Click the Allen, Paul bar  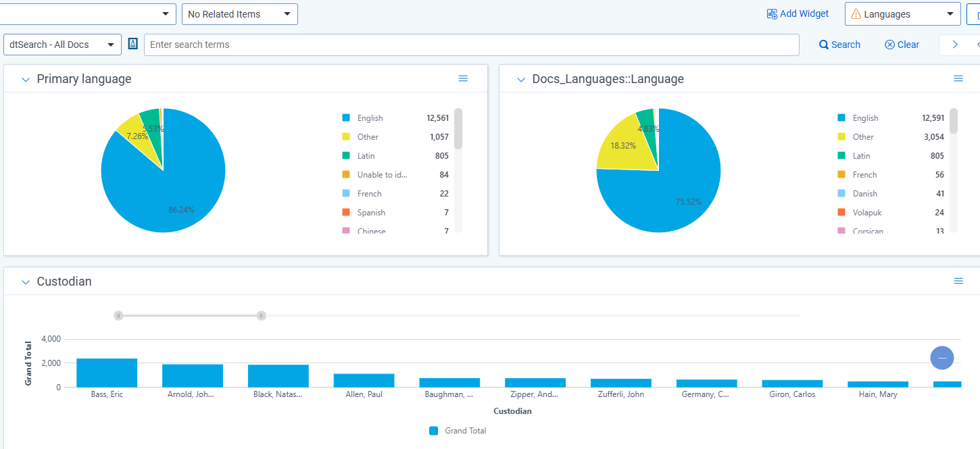364,380
